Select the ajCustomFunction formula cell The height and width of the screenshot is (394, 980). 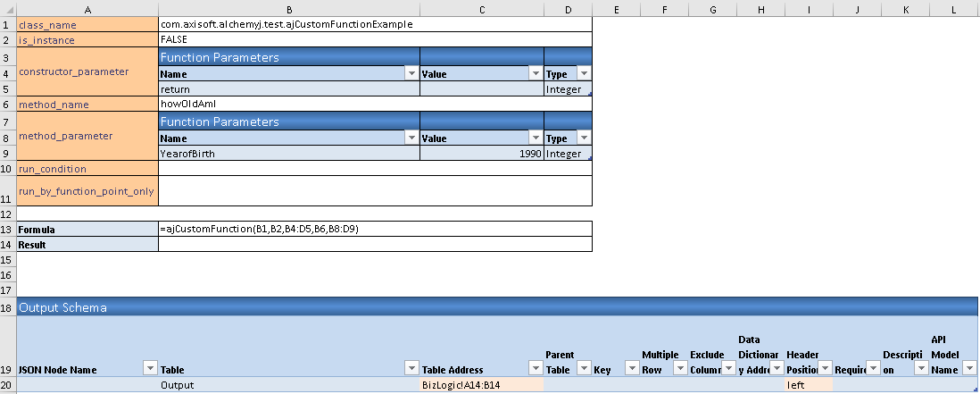tap(375, 229)
